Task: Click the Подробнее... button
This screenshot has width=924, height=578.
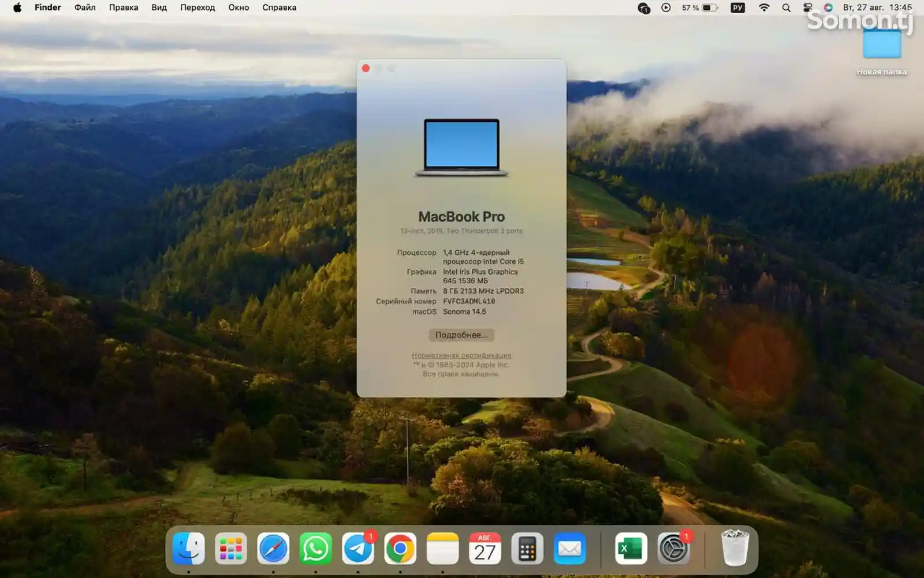Action: (x=461, y=335)
